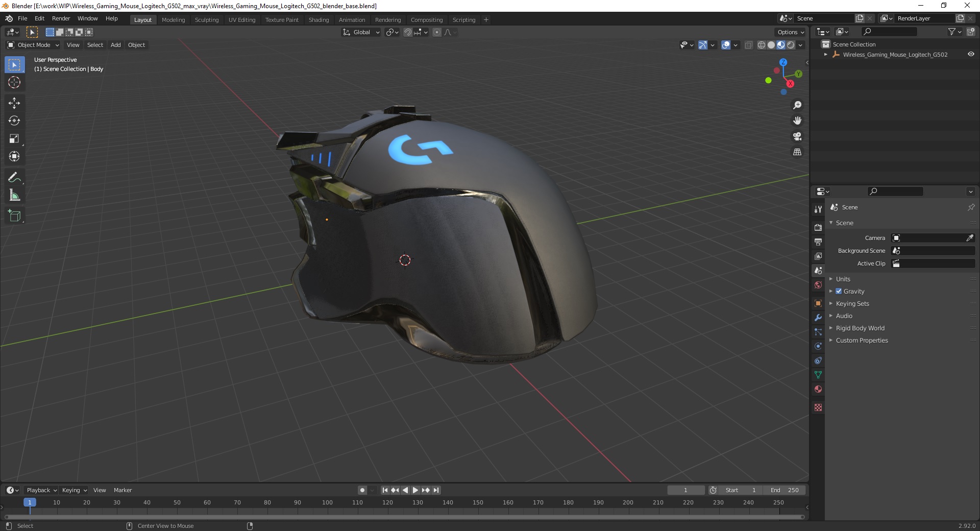Open the timeline Keying popover
The image size is (980, 531).
(x=75, y=490)
